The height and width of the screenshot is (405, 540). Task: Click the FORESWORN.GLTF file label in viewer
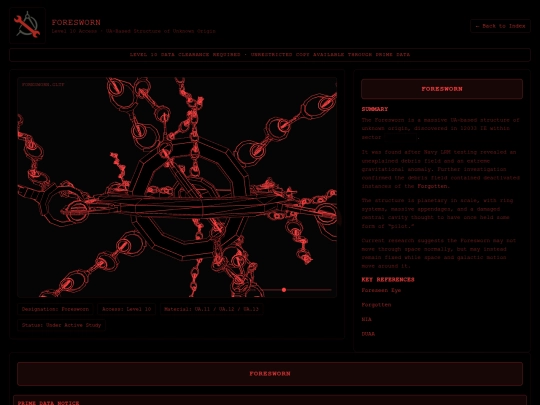(x=43, y=84)
